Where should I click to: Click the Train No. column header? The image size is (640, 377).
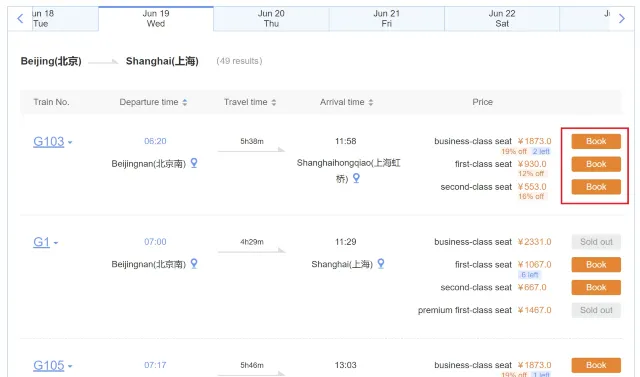tap(51, 102)
